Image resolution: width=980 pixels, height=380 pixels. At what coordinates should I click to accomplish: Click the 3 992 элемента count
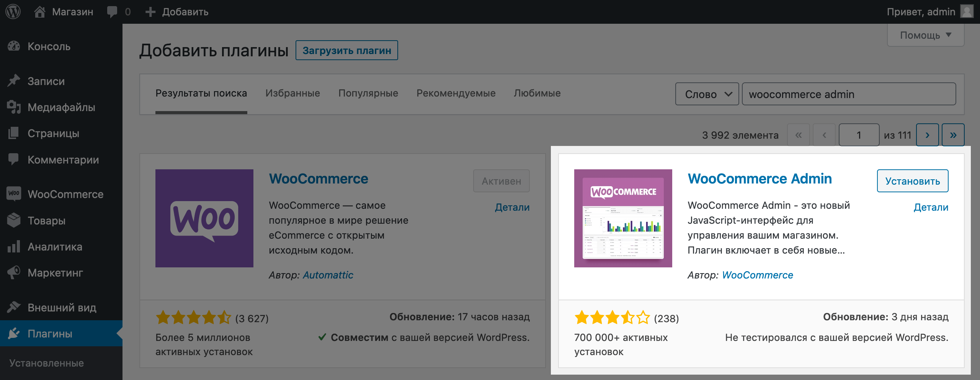click(x=740, y=135)
